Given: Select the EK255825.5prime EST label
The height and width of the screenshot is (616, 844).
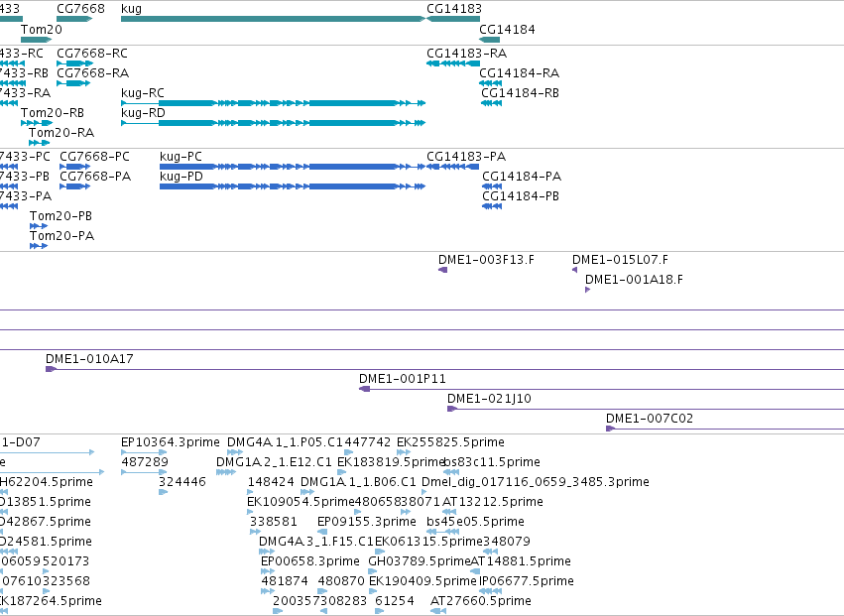Looking at the screenshot, I should click(450, 442).
